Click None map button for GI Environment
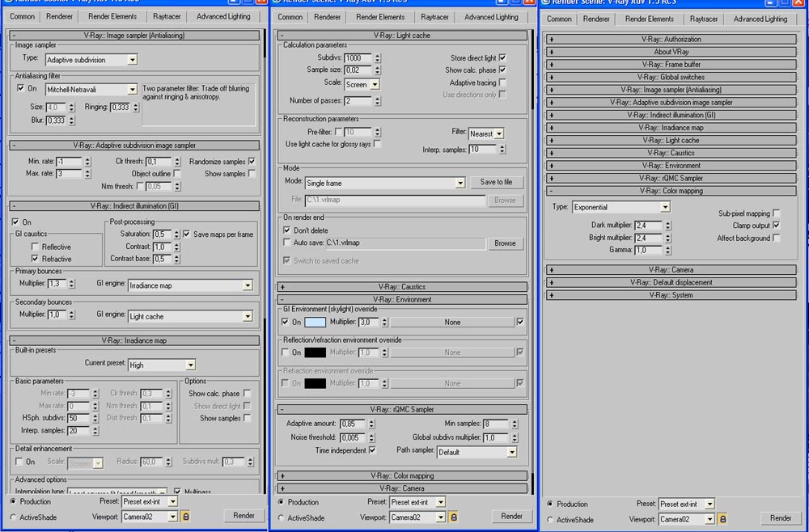 pos(452,322)
